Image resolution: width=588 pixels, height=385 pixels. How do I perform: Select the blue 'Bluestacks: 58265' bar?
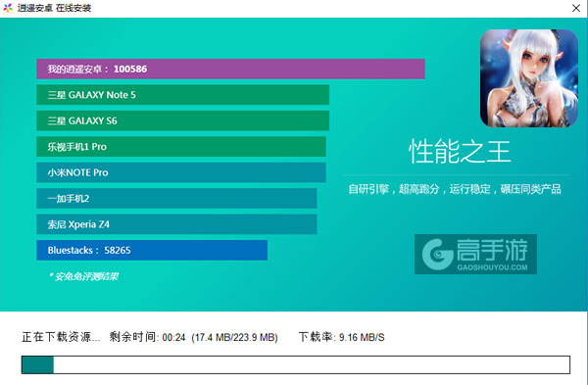click(x=152, y=250)
